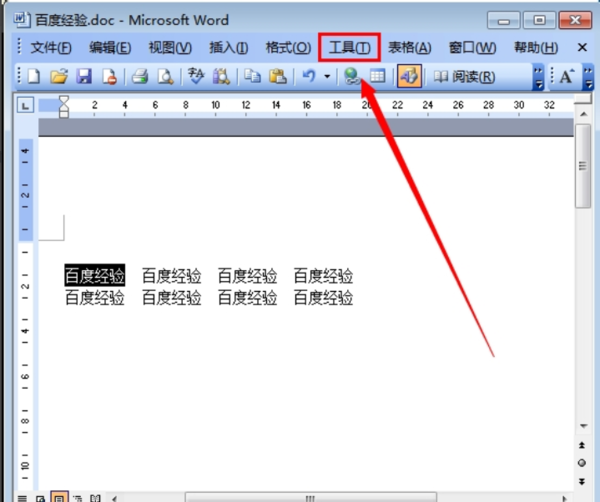Click the horizontal scrollbar right arrow
The height and width of the screenshot is (502, 600).
point(564,499)
